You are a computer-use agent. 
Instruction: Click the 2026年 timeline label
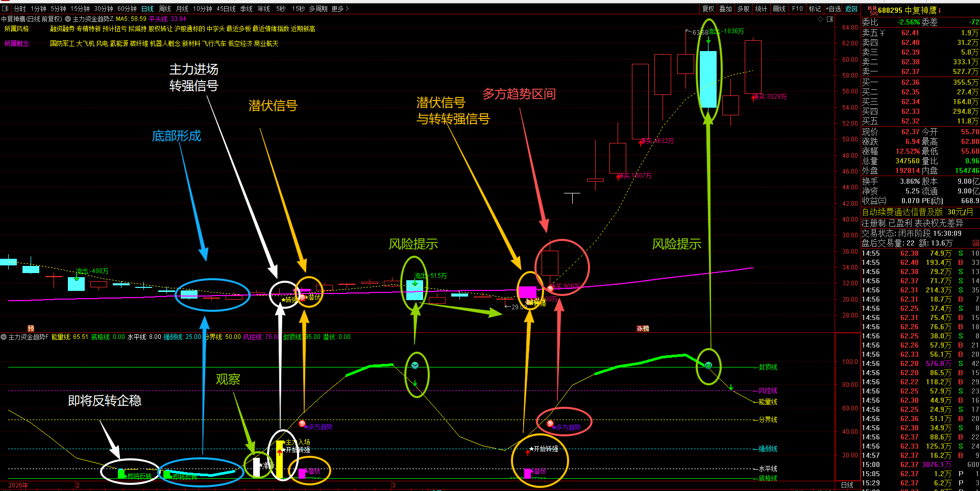click(18, 485)
